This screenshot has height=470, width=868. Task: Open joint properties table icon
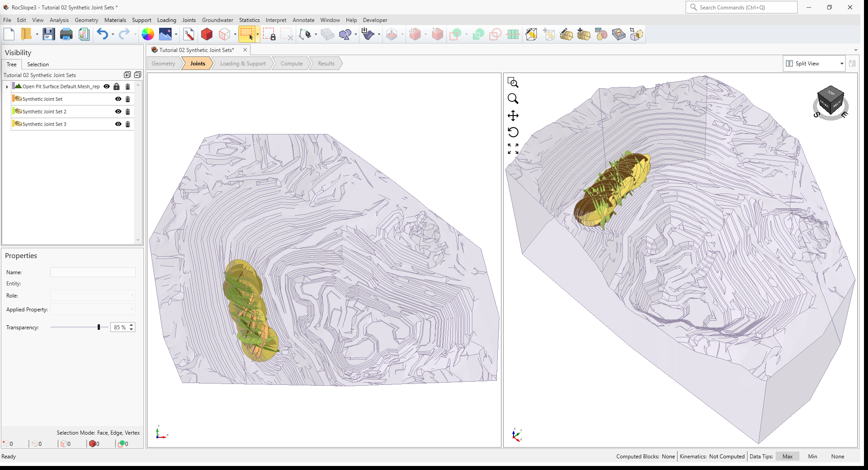(x=601, y=34)
